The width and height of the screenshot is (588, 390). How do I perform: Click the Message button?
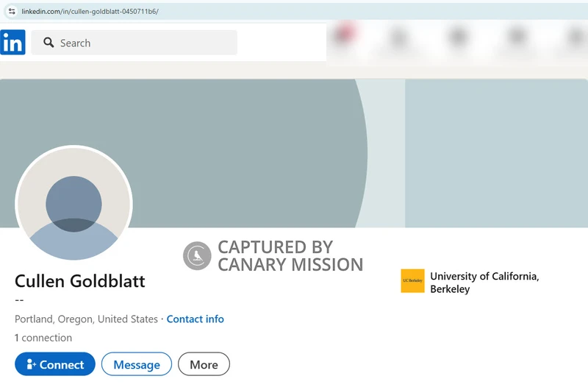(x=137, y=364)
